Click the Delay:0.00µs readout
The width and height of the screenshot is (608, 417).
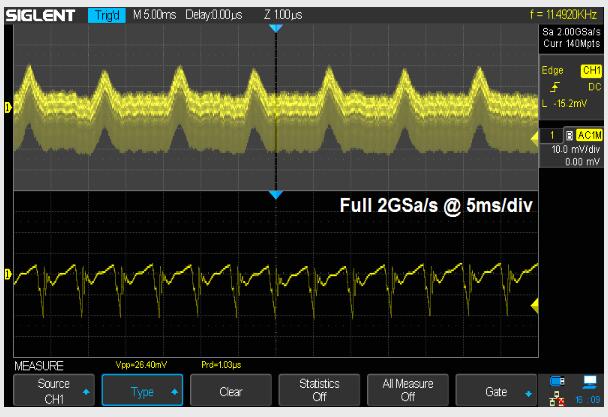[x=214, y=15]
